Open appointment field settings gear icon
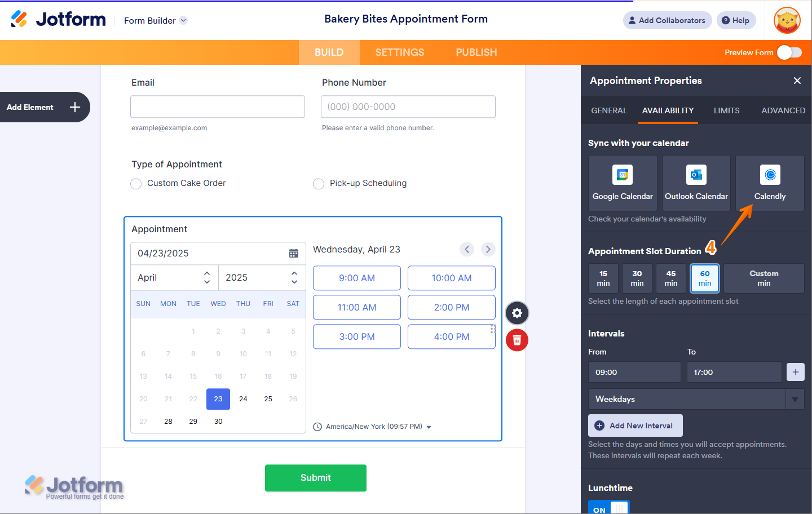The height and width of the screenshot is (514, 812). tap(517, 313)
